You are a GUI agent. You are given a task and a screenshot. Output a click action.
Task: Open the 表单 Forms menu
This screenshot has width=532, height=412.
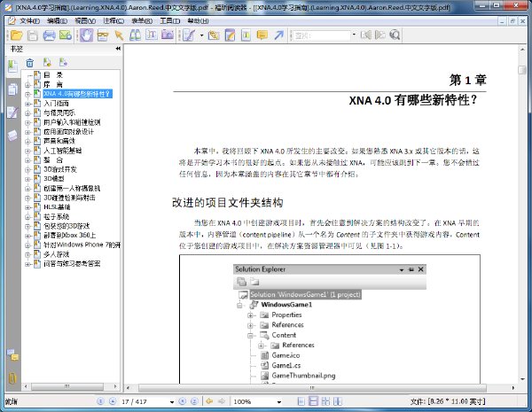[142, 21]
